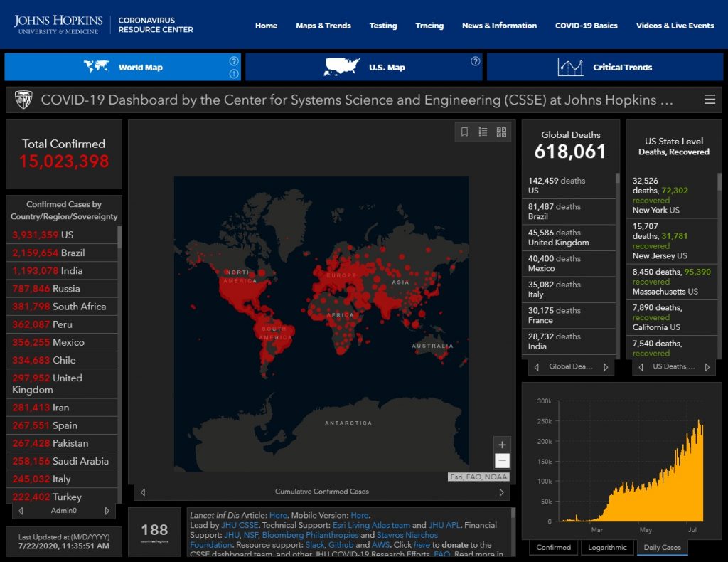Select Turkey in confirmed cases list
This screenshot has width=728, height=562.
click(62, 497)
